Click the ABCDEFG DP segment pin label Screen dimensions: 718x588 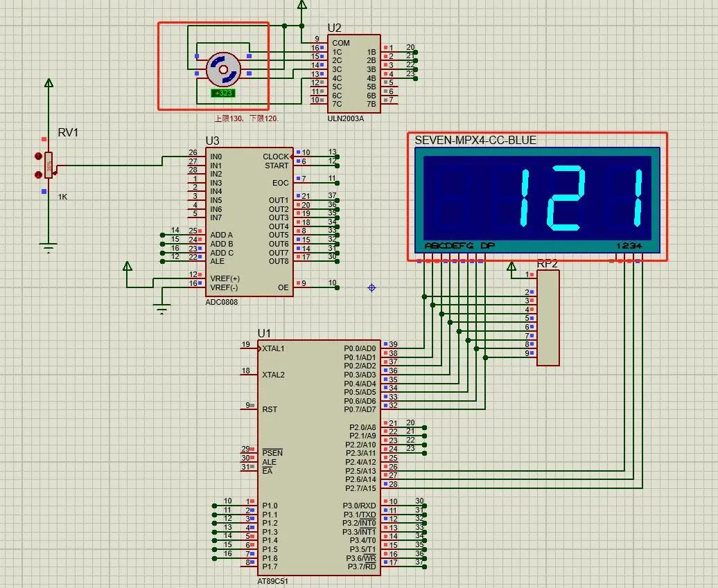tap(459, 246)
